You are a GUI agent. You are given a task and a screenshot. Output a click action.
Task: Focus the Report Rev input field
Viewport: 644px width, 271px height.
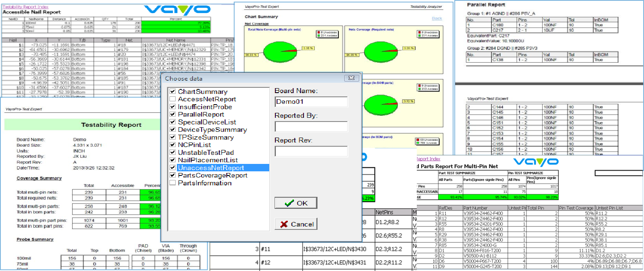311,151
